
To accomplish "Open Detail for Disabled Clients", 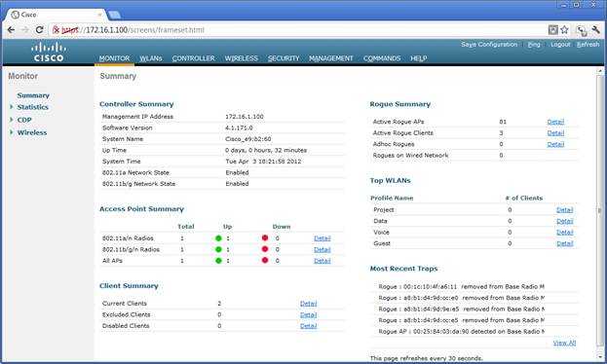I will 309,326.
